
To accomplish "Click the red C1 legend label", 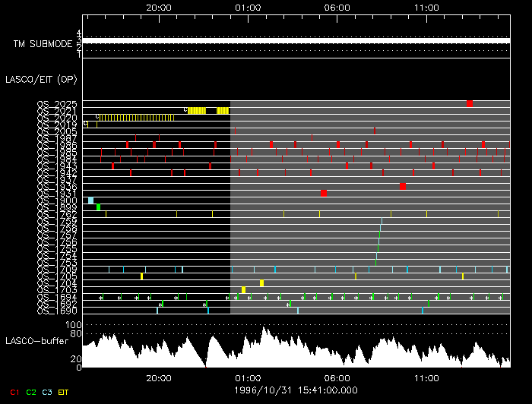I will pos(14,392).
